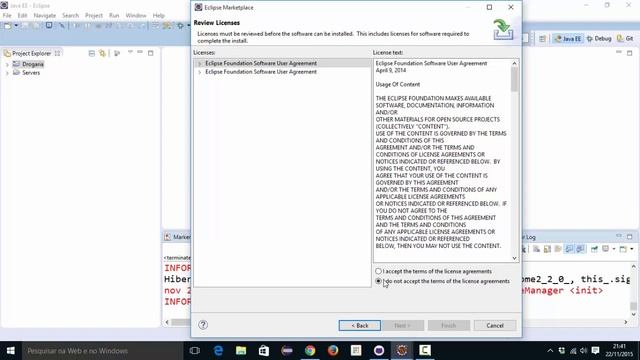The height and width of the screenshot is (360, 640).
Task: Open Windows Store from taskbar
Action: (x=264, y=351)
